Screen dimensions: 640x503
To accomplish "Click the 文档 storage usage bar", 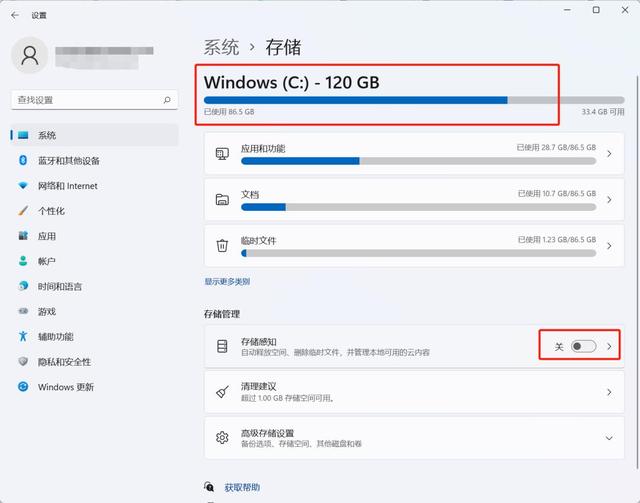I will click(418, 207).
